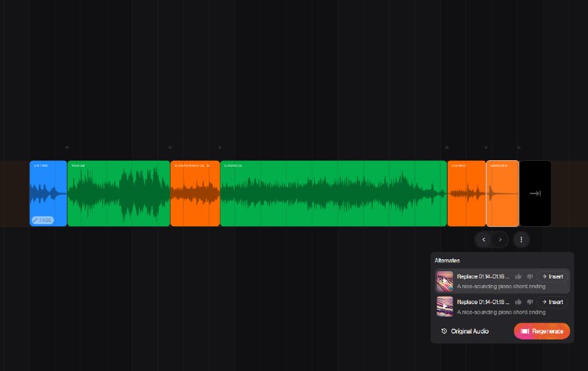Image resolution: width=588 pixels, height=371 pixels.
Task: Select the first green verse clip
Action: [118, 193]
